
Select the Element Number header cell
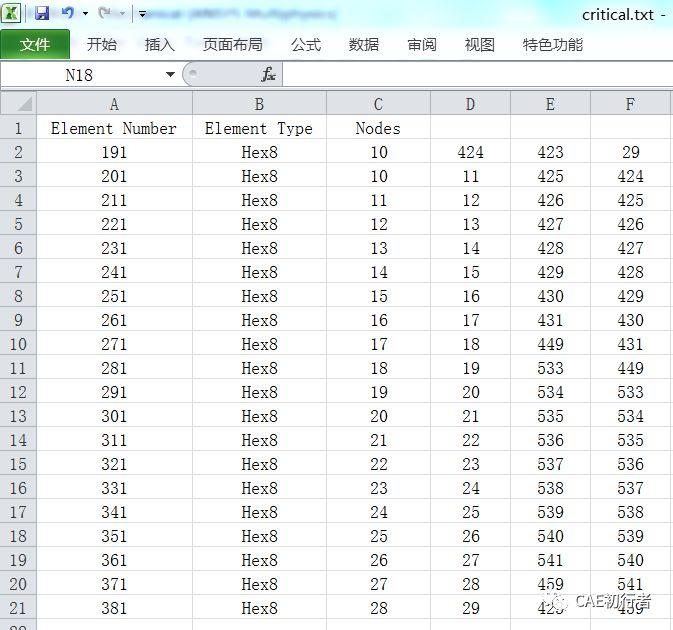pos(114,128)
